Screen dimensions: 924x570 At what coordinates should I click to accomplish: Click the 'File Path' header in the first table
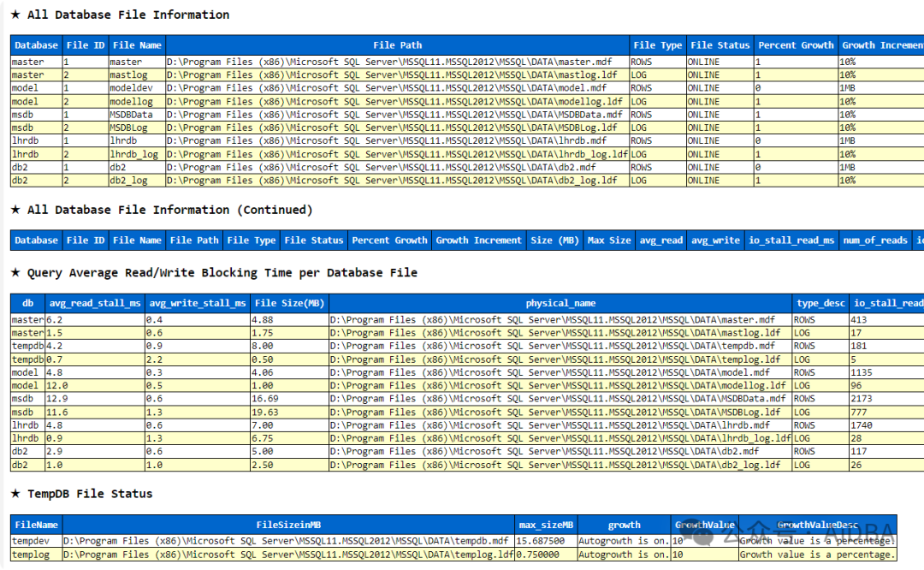[397, 45]
